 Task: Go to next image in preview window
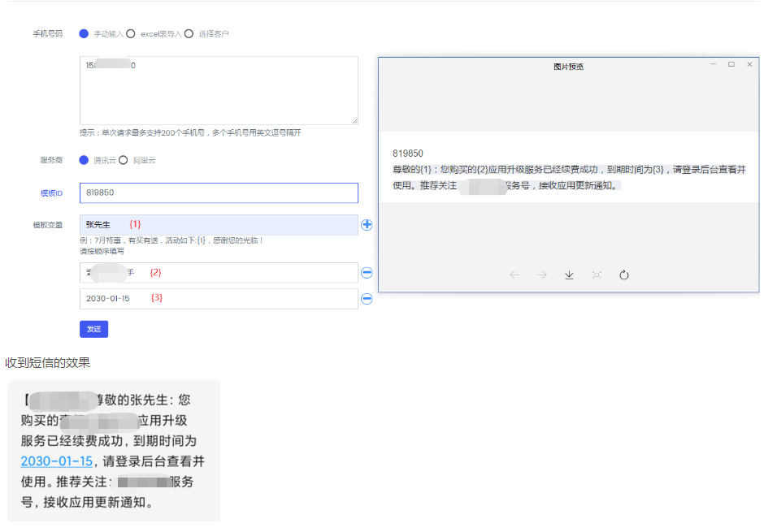click(542, 275)
